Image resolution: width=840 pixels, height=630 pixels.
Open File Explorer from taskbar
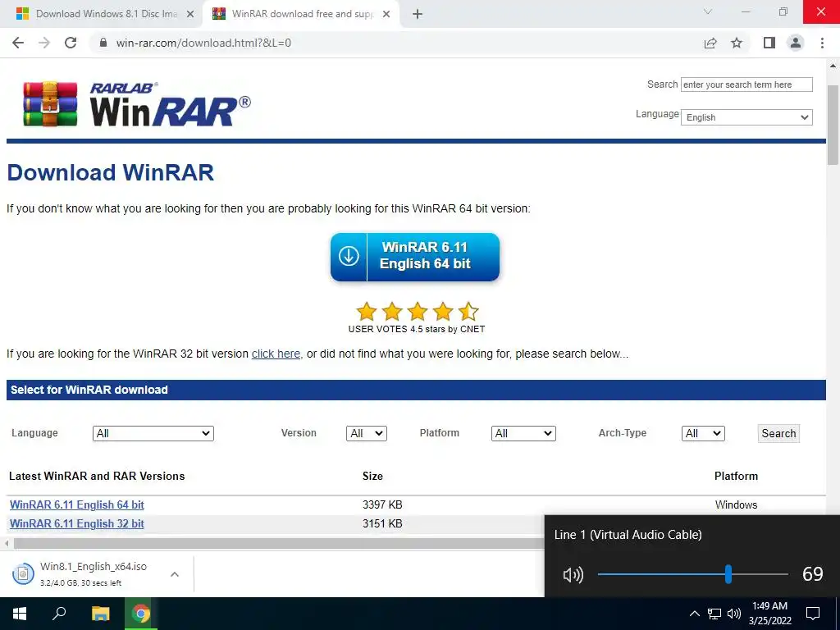(100, 614)
